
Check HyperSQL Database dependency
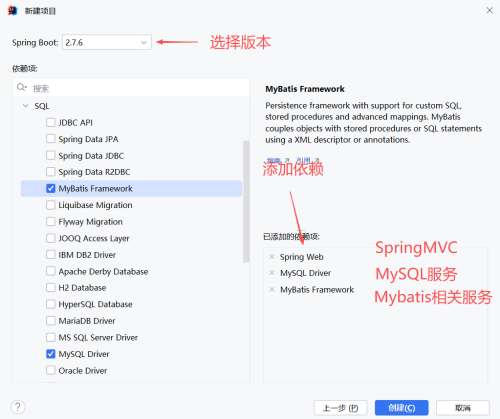51,304
